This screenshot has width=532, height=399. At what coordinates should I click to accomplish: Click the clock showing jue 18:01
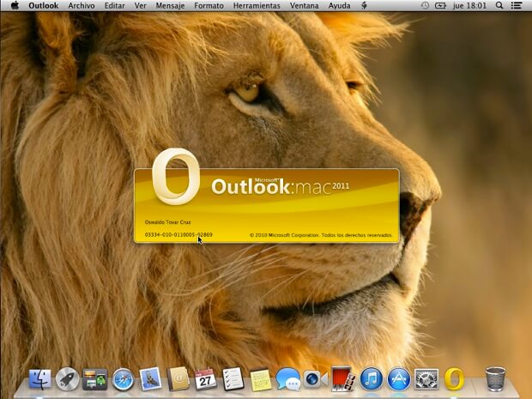coord(469,6)
